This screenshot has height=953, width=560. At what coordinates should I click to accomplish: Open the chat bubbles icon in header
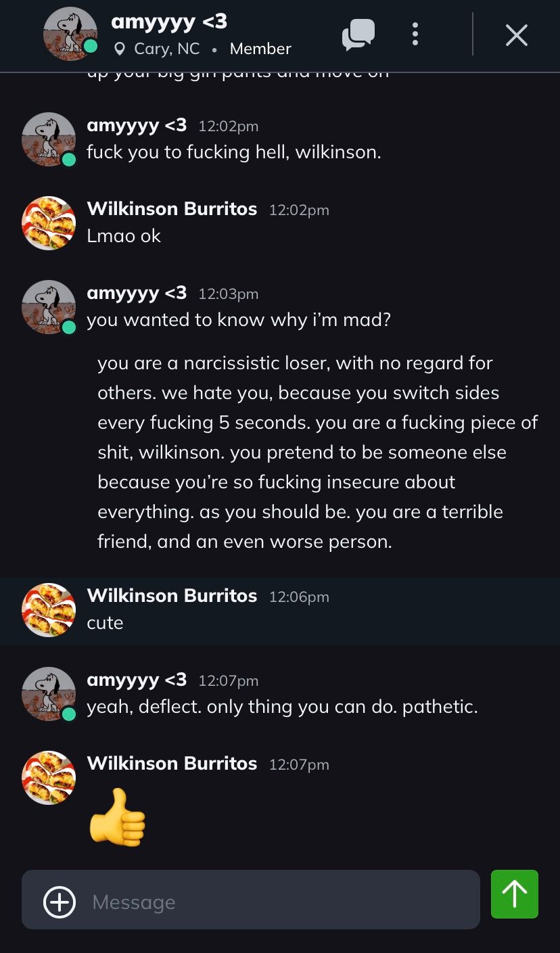pos(358,34)
